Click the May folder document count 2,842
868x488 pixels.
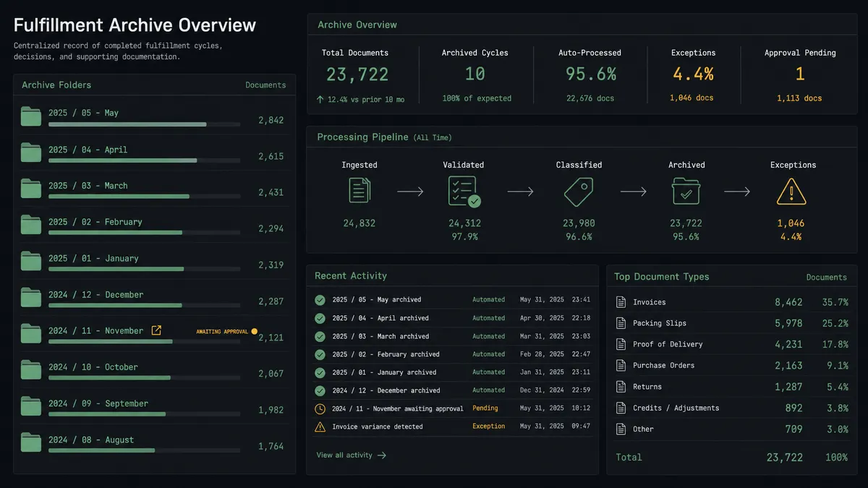(271, 120)
